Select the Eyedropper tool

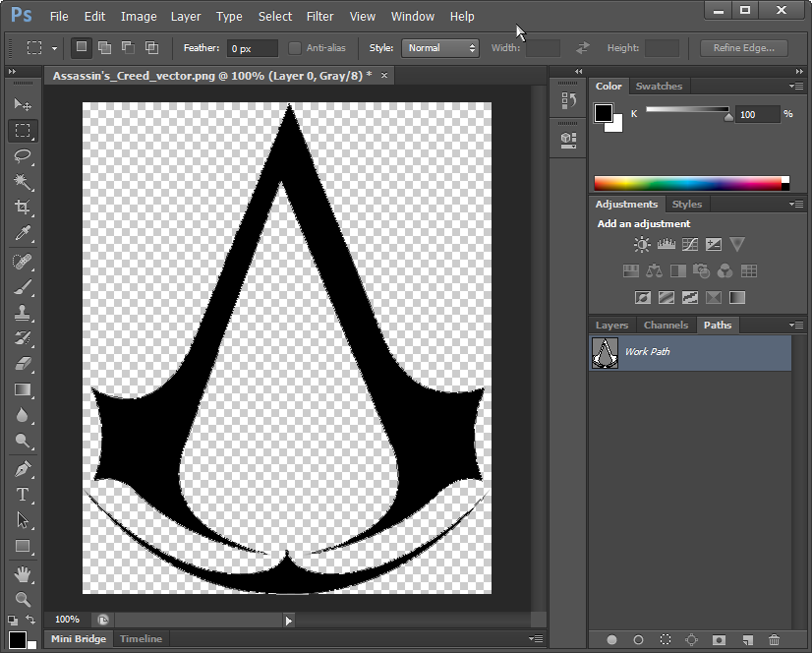click(x=23, y=233)
